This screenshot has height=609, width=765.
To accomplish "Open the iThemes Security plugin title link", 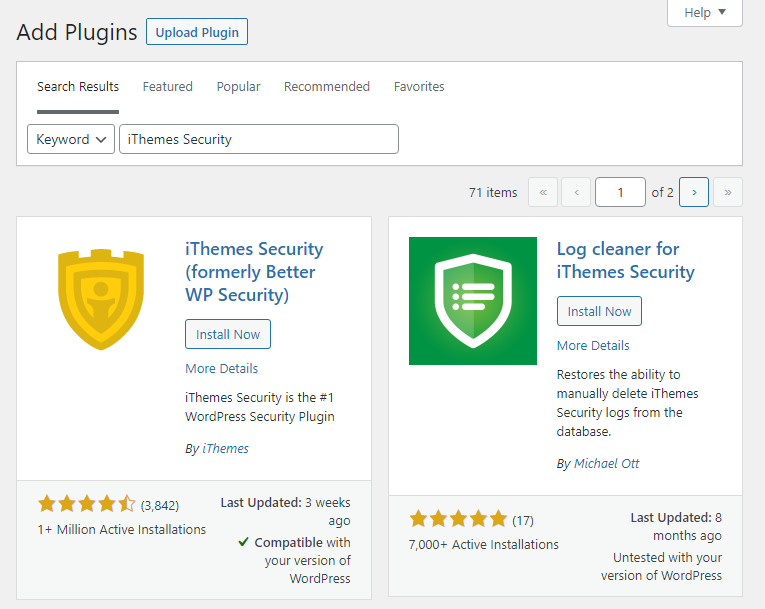I will pos(254,272).
